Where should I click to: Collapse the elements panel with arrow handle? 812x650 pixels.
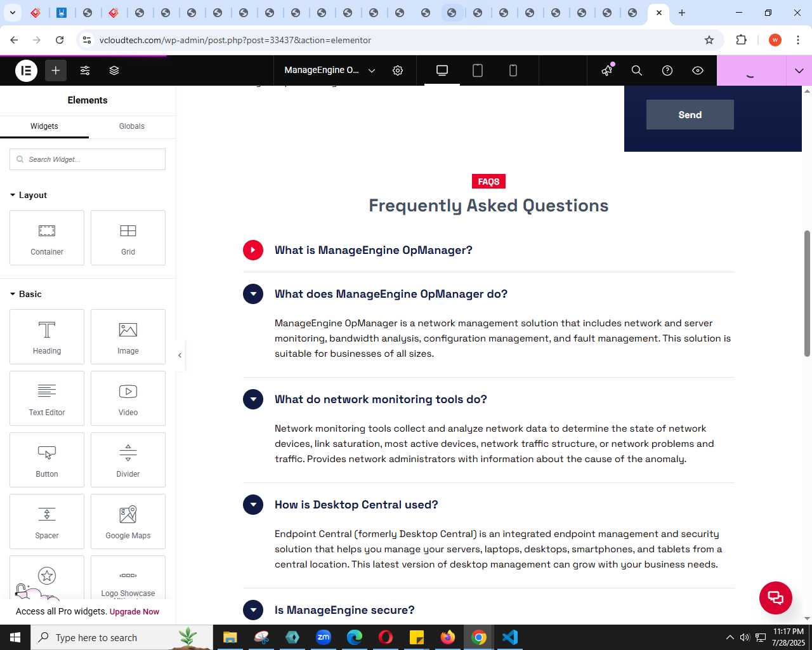pyautogui.click(x=180, y=355)
